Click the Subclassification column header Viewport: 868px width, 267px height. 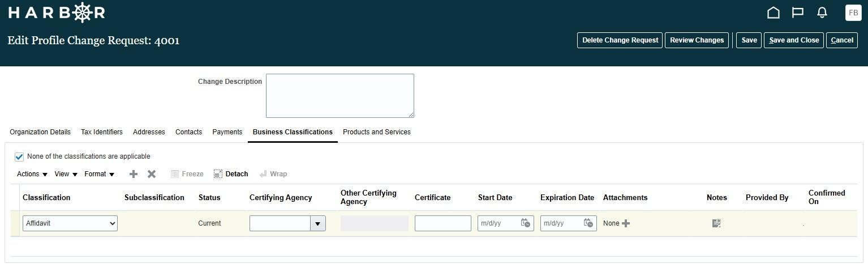coord(154,198)
